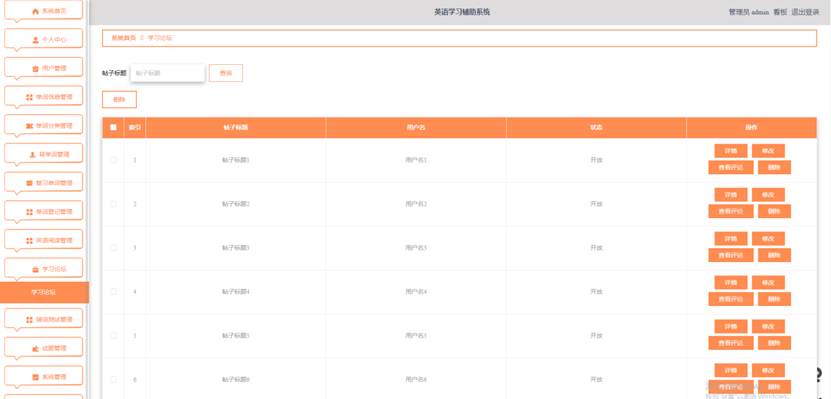Click the thumbs-up icon beside 试题管理
The height and width of the screenshot is (399, 831).
[x=35, y=348]
